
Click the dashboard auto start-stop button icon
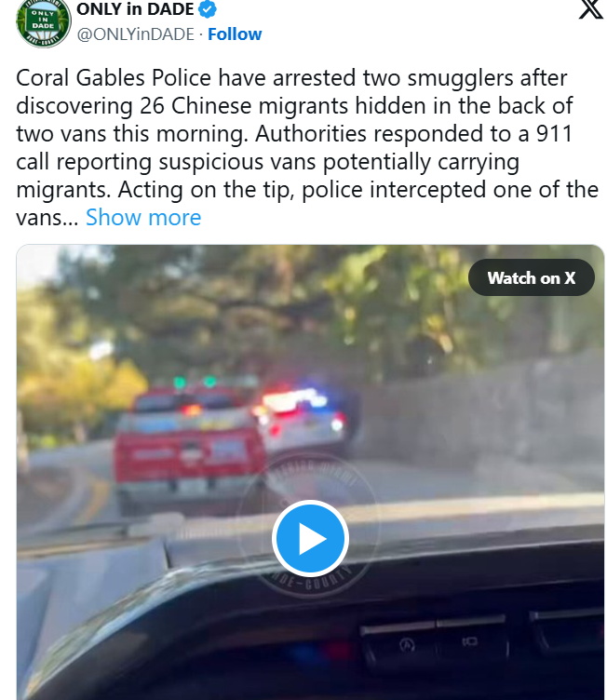click(407, 644)
